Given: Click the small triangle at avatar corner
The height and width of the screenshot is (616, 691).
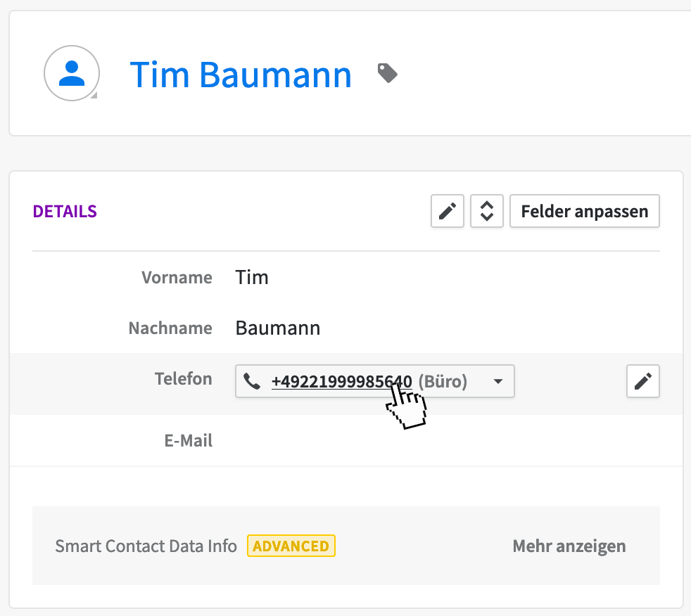Looking at the screenshot, I should (x=94, y=95).
